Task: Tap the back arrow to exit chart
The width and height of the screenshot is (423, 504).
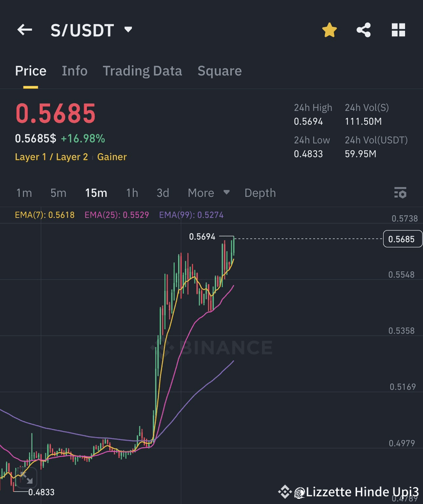Action: (x=24, y=30)
